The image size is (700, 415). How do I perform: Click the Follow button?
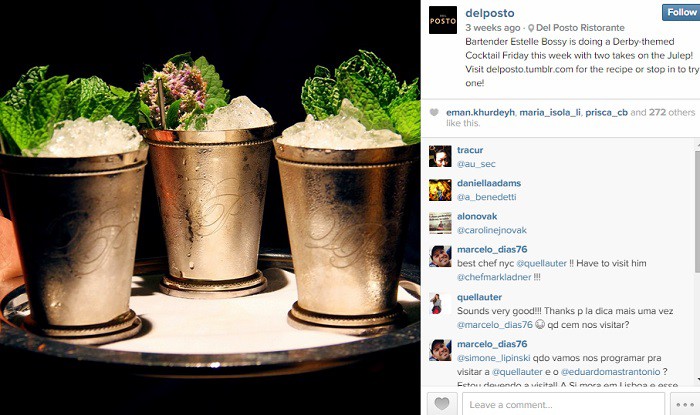681,12
